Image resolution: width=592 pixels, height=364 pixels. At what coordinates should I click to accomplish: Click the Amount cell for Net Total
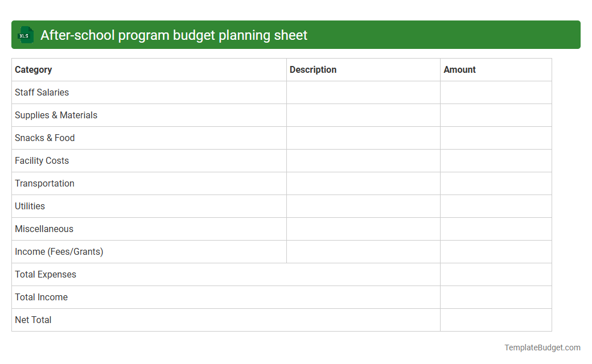[x=495, y=320]
